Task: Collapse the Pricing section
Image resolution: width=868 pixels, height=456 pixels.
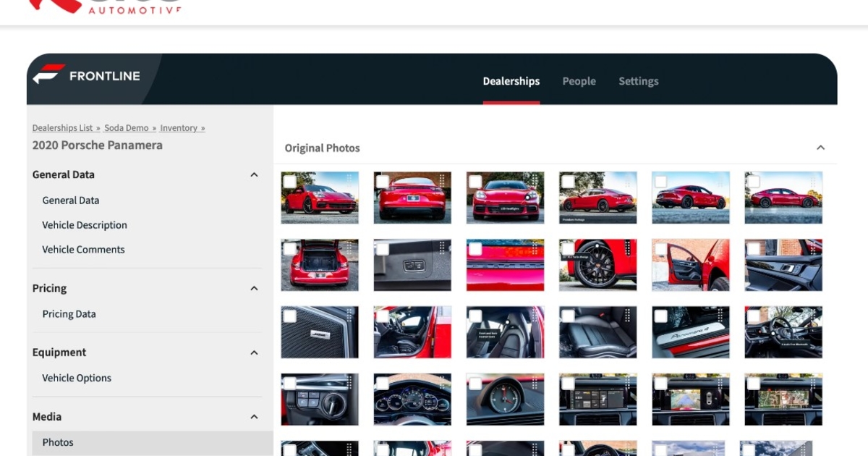Action: coord(254,287)
